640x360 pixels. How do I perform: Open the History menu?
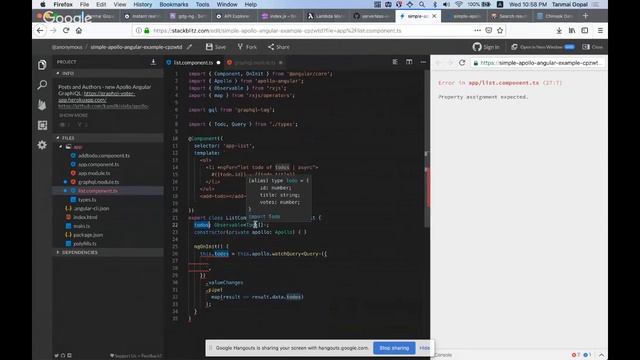coord(142,4)
